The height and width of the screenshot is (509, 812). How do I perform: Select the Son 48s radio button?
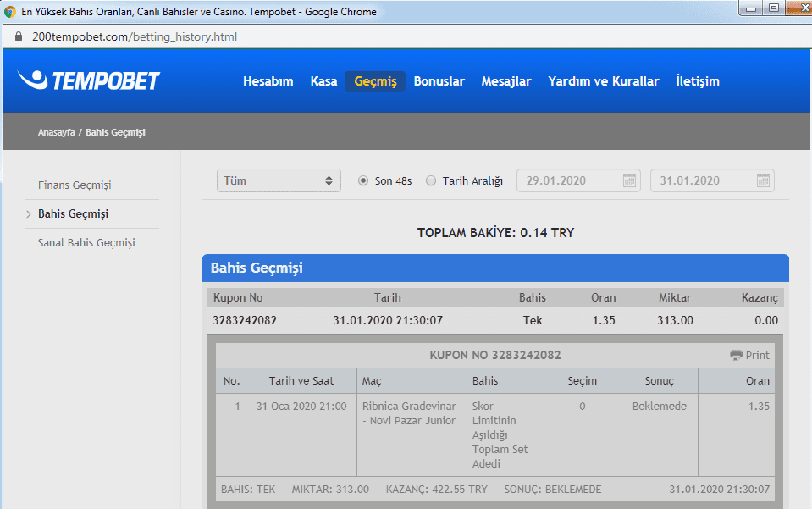pyautogui.click(x=363, y=180)
